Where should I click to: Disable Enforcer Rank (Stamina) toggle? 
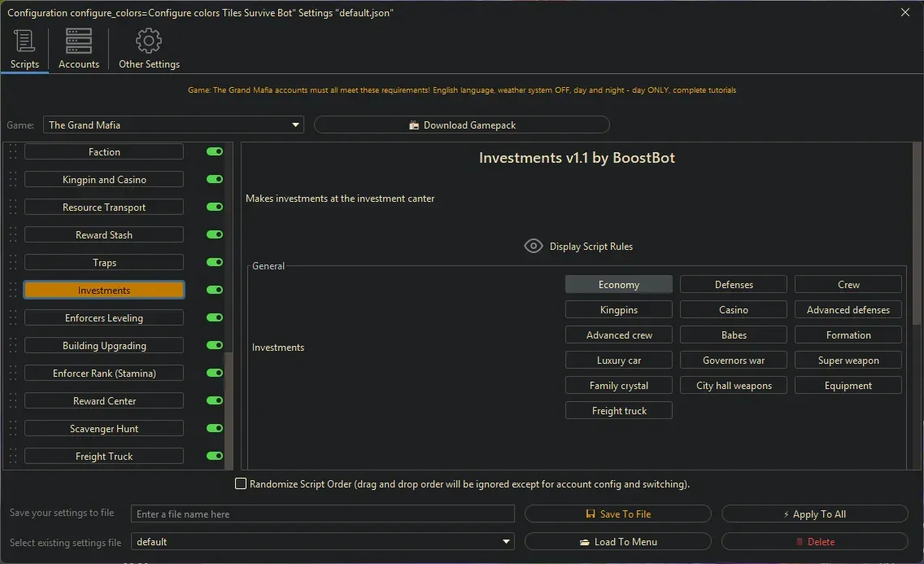pyautogui.click(x=215, y=373)
